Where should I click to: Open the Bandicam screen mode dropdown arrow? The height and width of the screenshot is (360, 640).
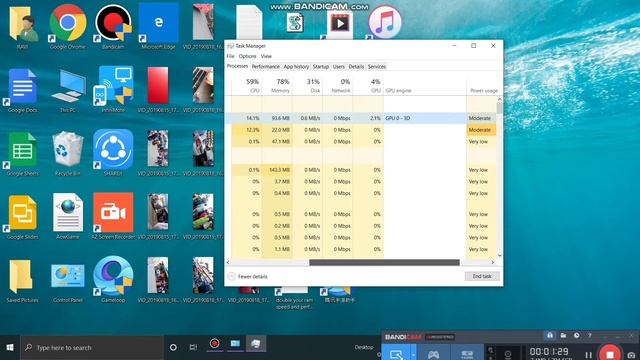coord(413,354)
